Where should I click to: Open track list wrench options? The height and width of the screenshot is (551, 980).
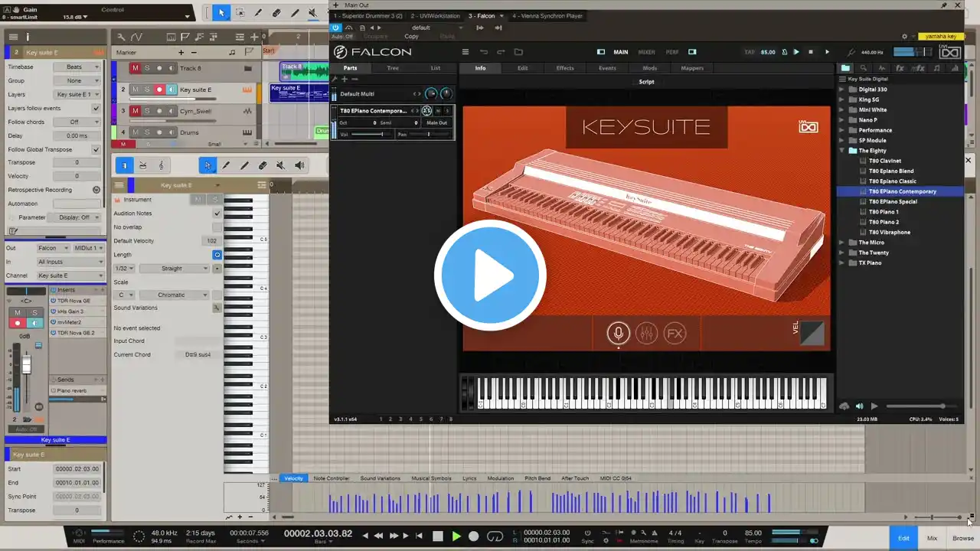coord(121,37)
